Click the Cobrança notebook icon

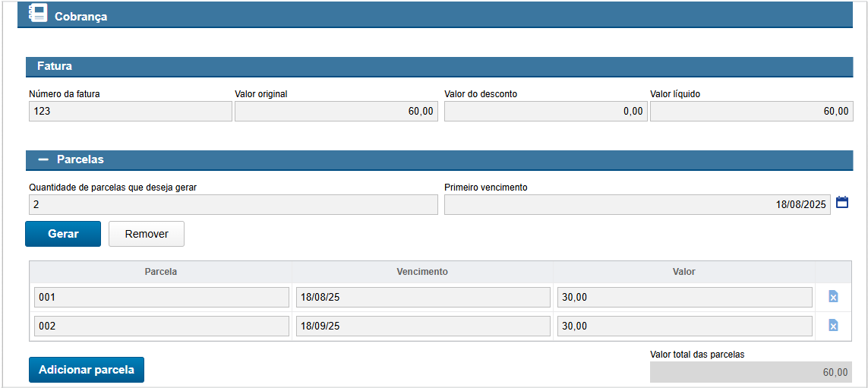[37, 14]
